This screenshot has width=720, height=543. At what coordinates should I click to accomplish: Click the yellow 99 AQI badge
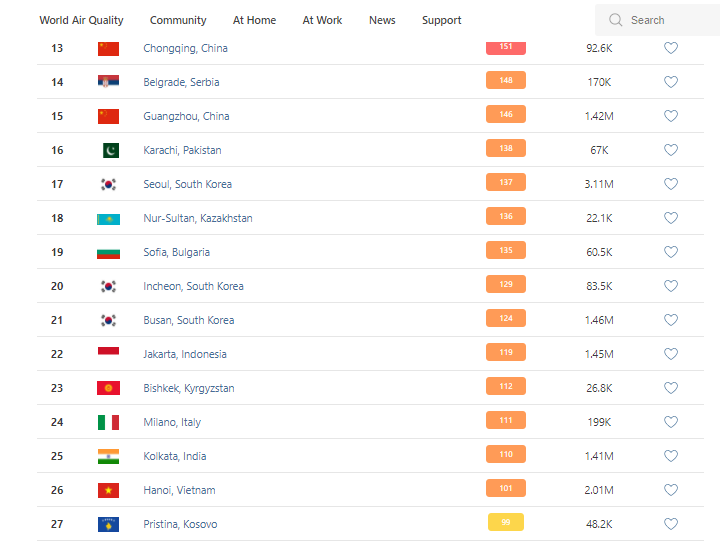(x=506, y=522)
